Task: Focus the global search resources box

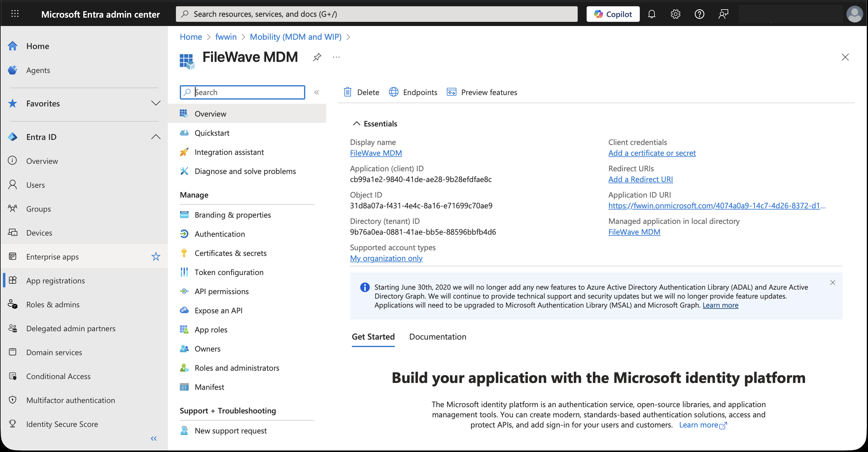Action: (x=376, y=14)
